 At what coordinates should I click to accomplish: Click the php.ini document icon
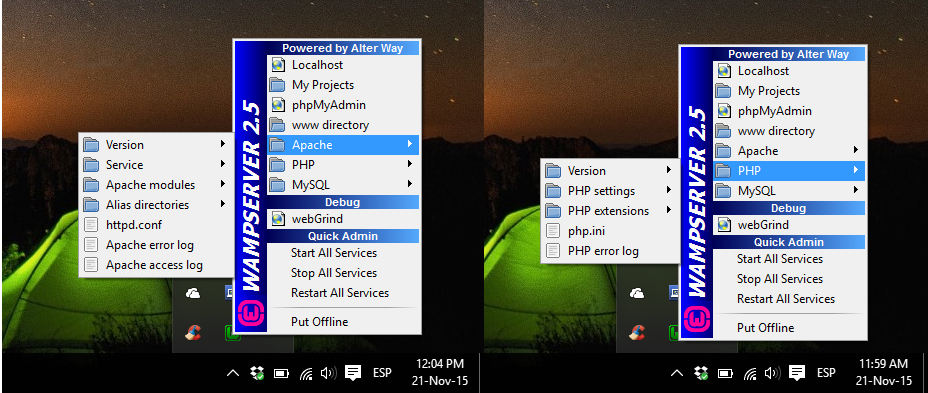coord(553,231)
